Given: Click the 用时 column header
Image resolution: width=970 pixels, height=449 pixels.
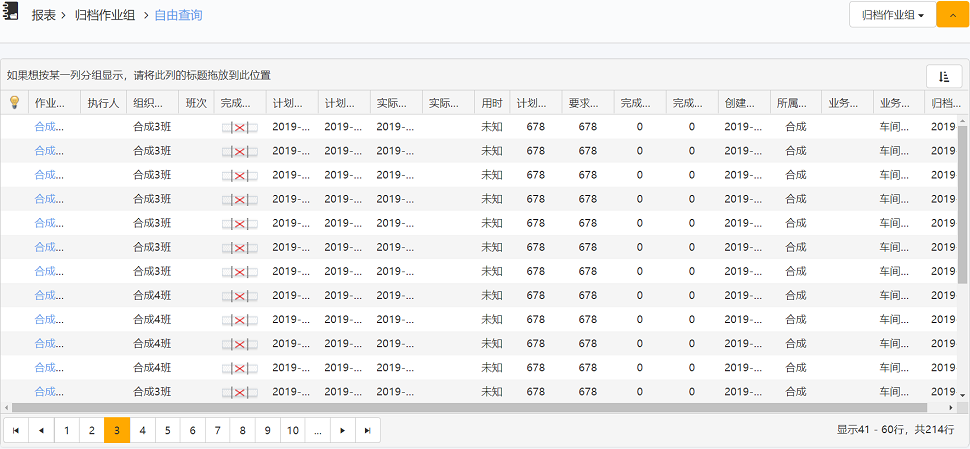Looking at the screenshot, I should [492, 102].
